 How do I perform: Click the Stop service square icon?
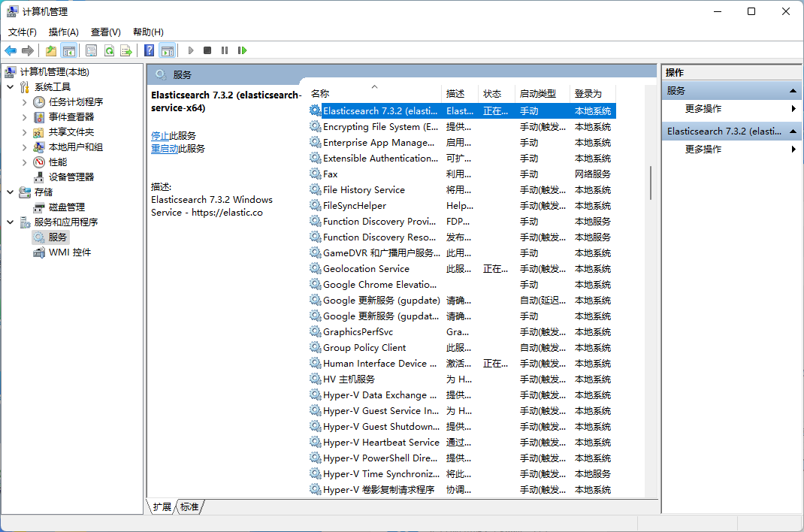click(x=207, y=50)
